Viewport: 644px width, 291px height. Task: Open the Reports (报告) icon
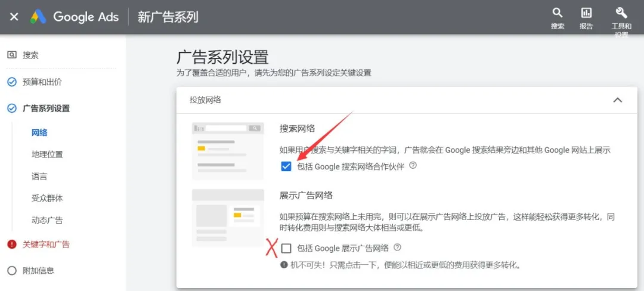pos(586,13)
